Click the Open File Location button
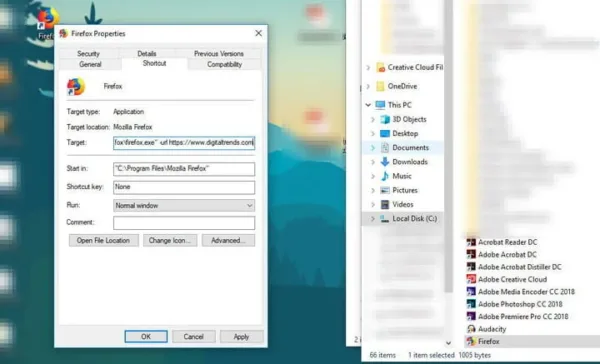This screenshot has height=364, width=600. 103,240
